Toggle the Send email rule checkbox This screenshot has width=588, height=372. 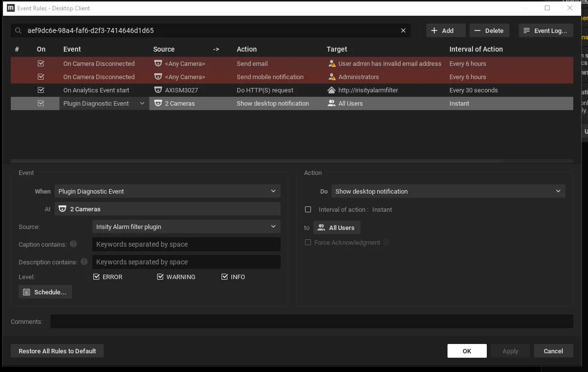tap(41, 64)
